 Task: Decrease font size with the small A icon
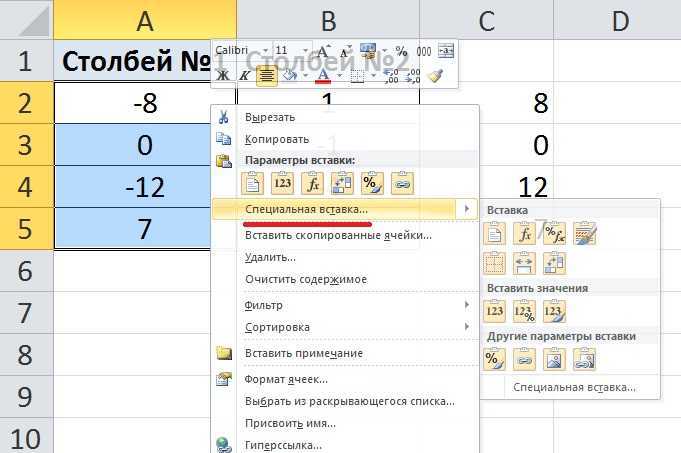(345, 52)
